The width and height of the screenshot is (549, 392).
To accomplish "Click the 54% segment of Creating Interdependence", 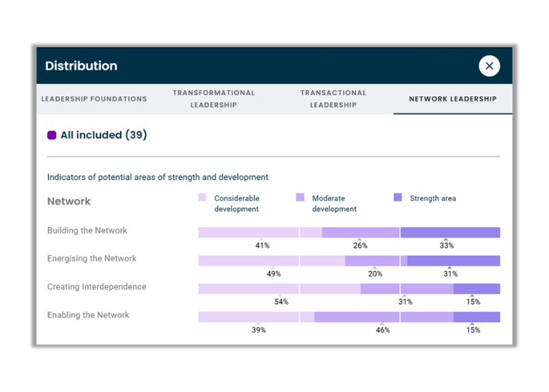I will click(279, 289).
